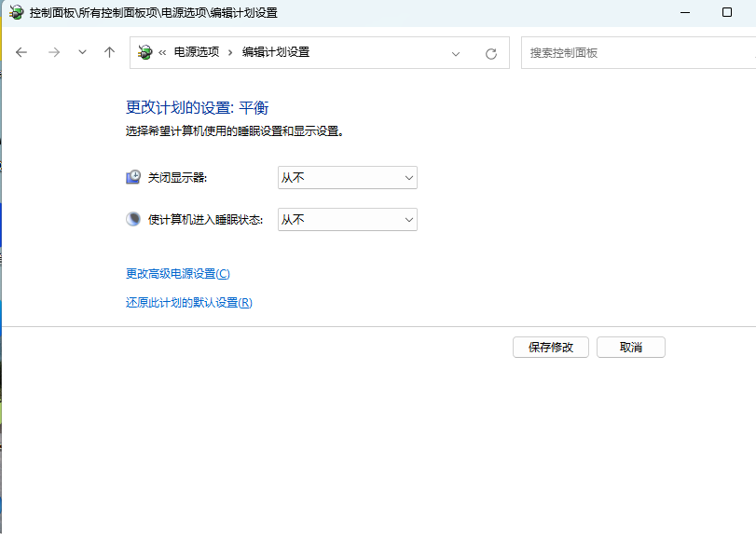Open the 关闭显示器 dropdown
Image resolution: width=756 pixels, height=534 pixels.
[348, 178]
